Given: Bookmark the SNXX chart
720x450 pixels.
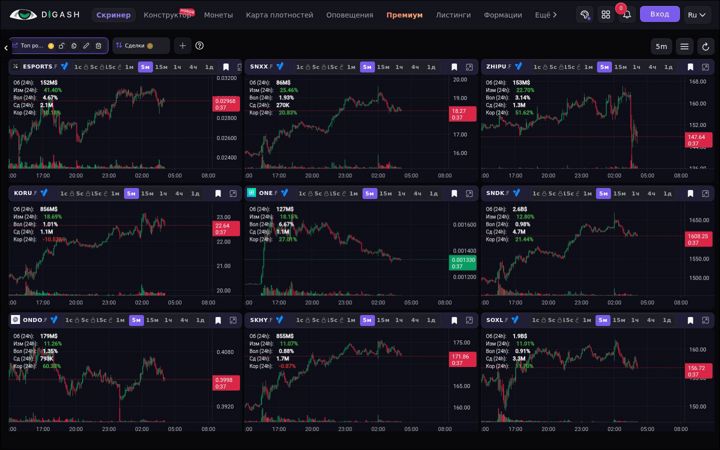Looking at the screenshot, I should pos(454,67).
